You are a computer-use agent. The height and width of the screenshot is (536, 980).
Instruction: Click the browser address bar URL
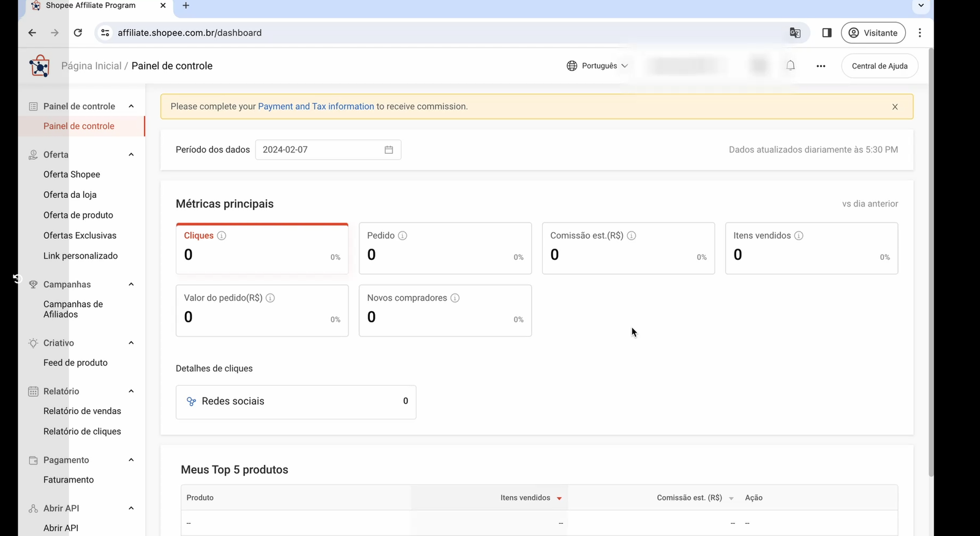(x=189, y=33)
